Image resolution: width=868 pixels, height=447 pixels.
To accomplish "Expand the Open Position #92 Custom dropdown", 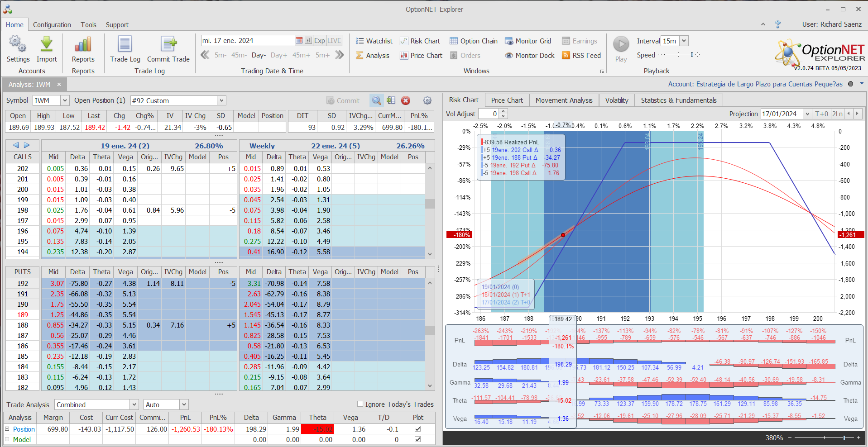I will [x=221, y=100].
